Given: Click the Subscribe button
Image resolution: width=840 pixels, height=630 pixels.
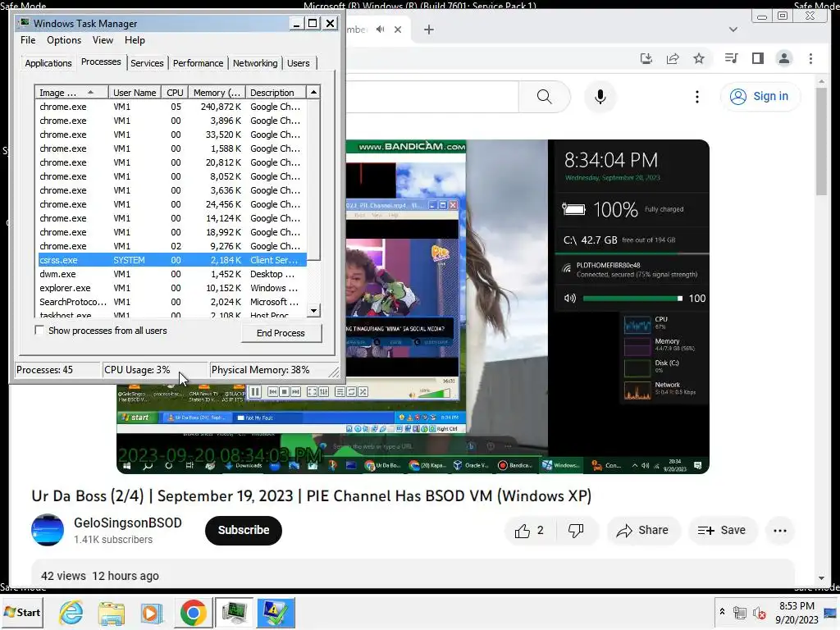Looking at the screenshot, I should [243, 530].
